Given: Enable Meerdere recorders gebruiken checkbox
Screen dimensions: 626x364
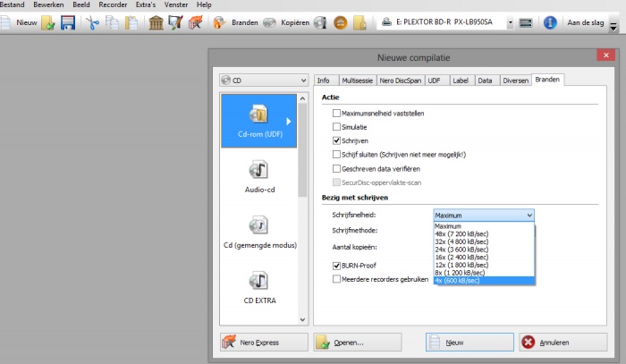Looking at the screenshot, I should pyautogui.click(x=336, y=279).
